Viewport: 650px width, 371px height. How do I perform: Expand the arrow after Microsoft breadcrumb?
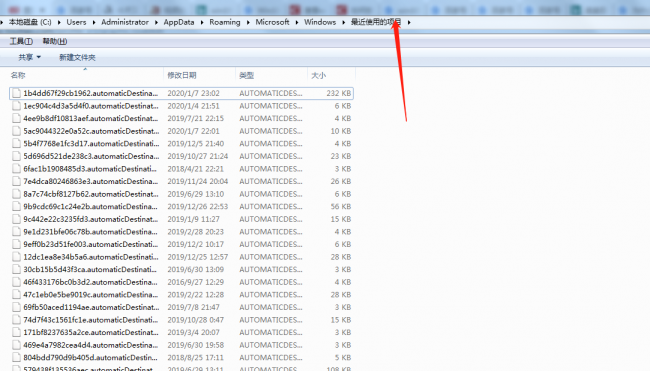pos(297,22)
